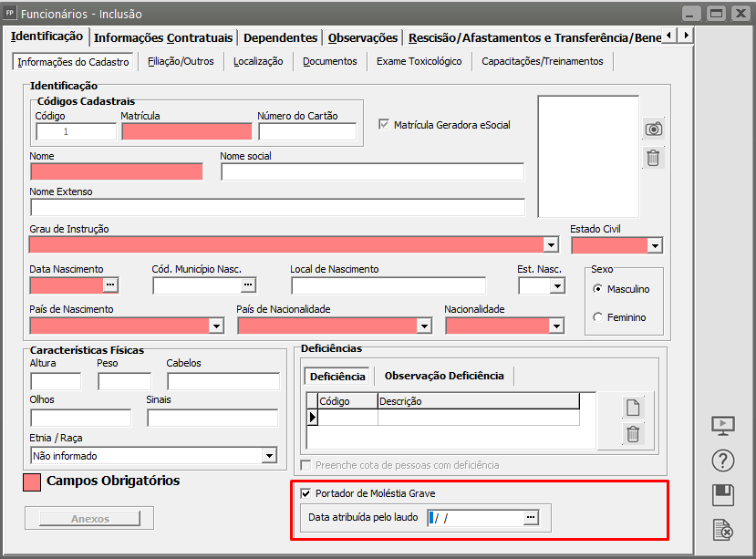
Task: Click the camera icon to capture photo
Action: (653, 129)
